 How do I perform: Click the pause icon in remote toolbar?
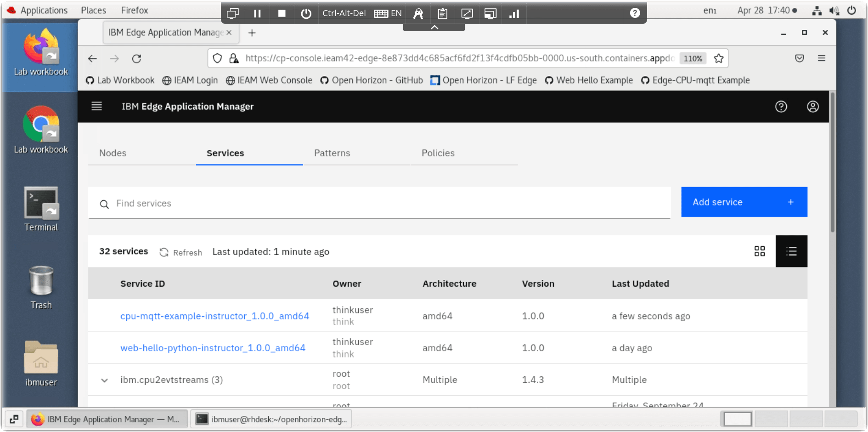(x=257, y=13)
